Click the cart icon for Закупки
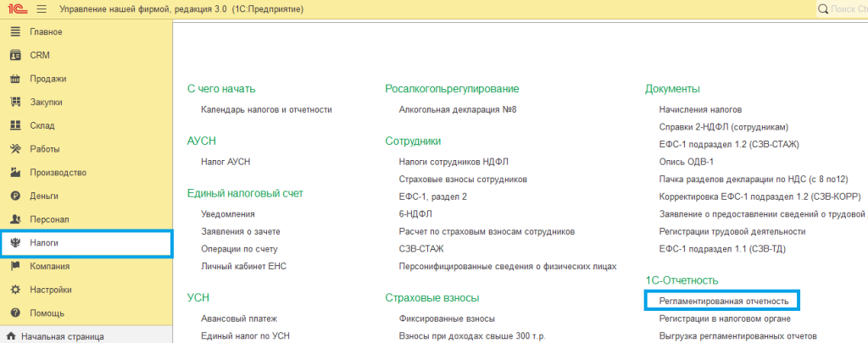The image size is (868, 343). pos(14,102)
